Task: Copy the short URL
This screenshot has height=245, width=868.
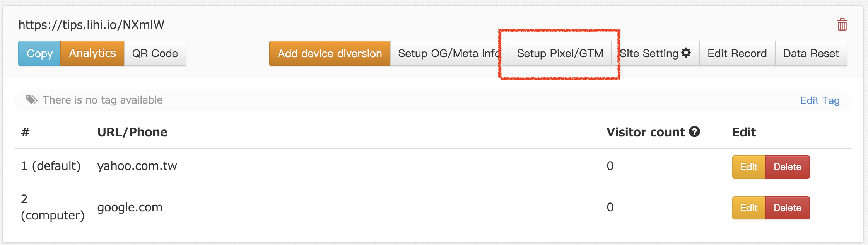Action: pos(39,53)
